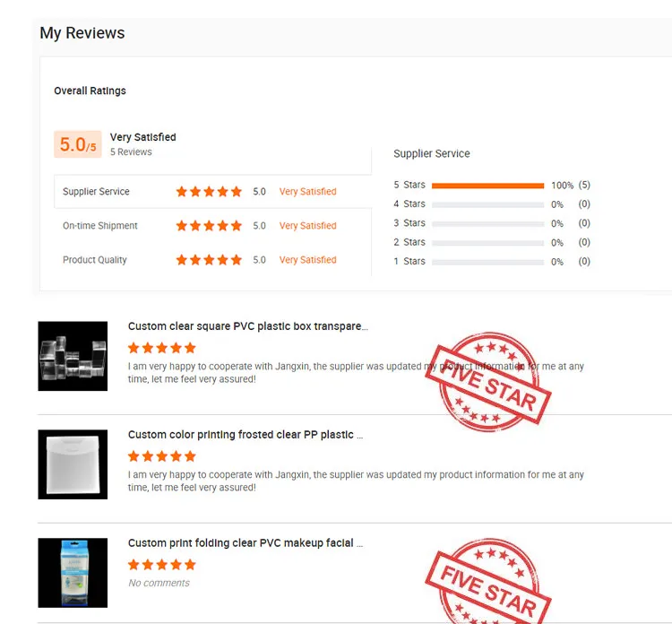Select the Product Quality rating row
672x624 pixels.
[212, 260]
